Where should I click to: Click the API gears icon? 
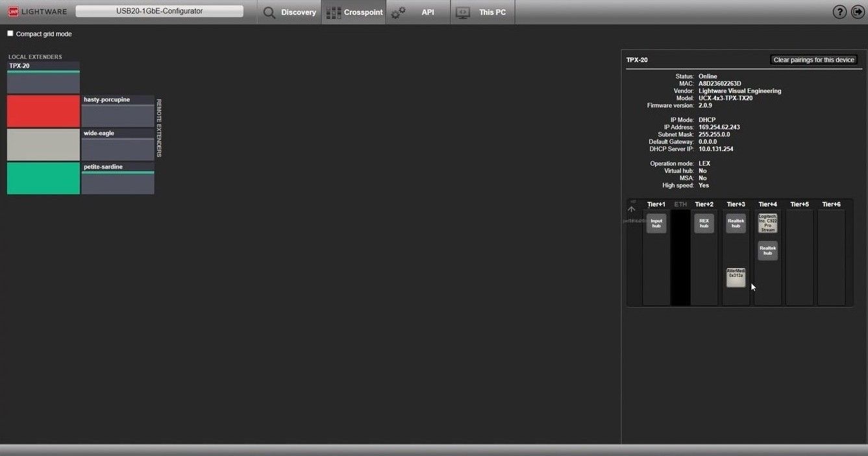click(x=398, y=12)
